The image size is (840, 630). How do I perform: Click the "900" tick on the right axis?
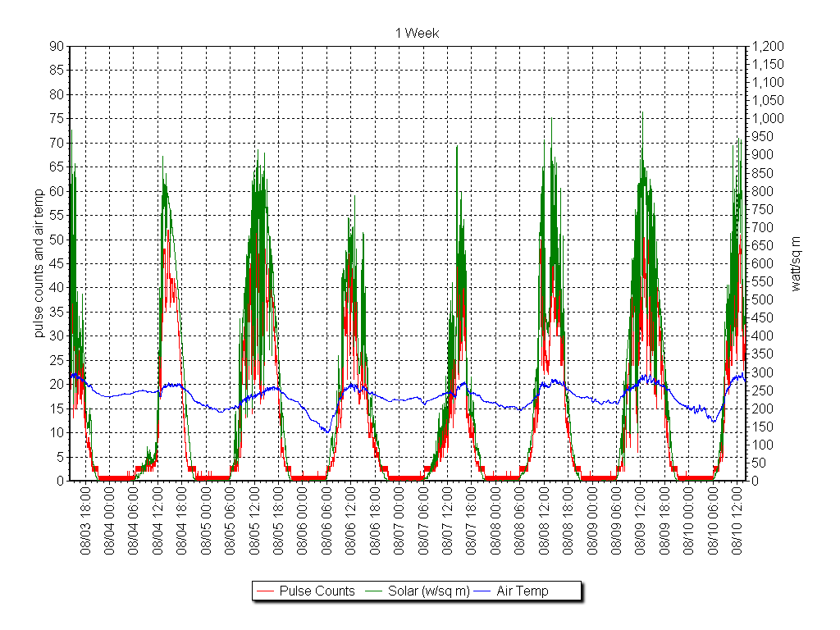click(763, 155)
